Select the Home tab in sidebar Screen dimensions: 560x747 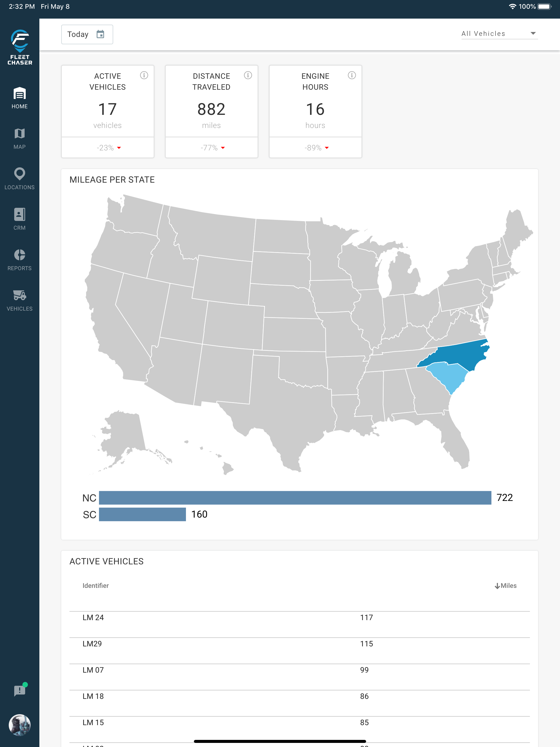[20, 98]
